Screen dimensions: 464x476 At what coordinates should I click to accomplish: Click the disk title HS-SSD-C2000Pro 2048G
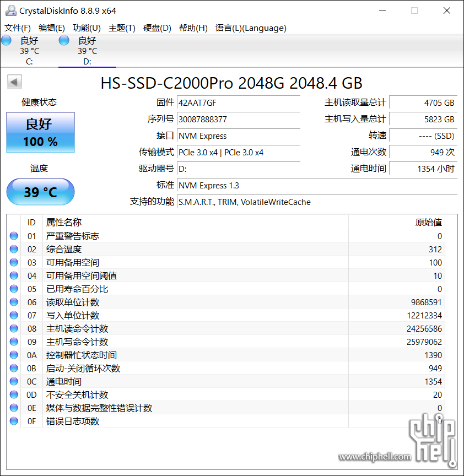[x=231, y=83]
